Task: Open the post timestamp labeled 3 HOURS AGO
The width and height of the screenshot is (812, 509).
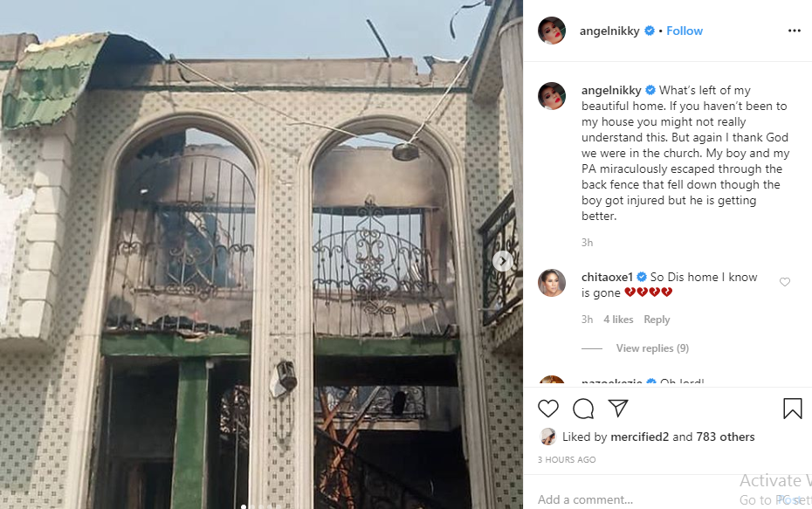Action: pyautogui.click(x=567, y=459)
